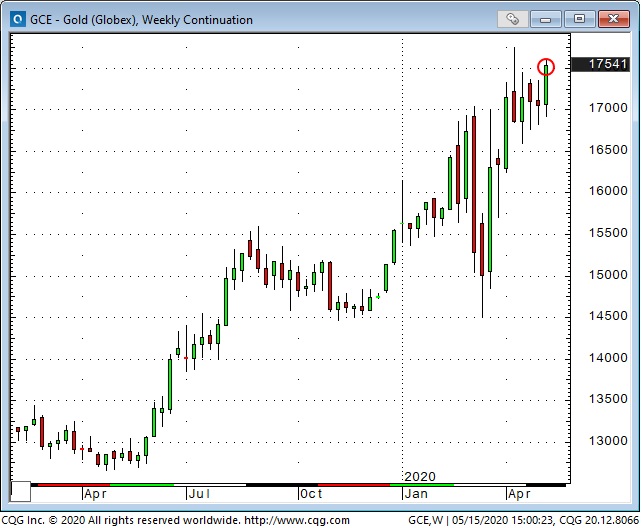Click the white square box at bottom-left corner
Screen dimensions: 642x528
(20, 492)
